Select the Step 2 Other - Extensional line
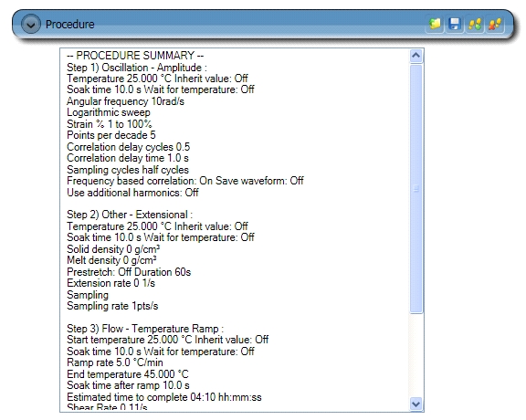 tap(130, 215)
